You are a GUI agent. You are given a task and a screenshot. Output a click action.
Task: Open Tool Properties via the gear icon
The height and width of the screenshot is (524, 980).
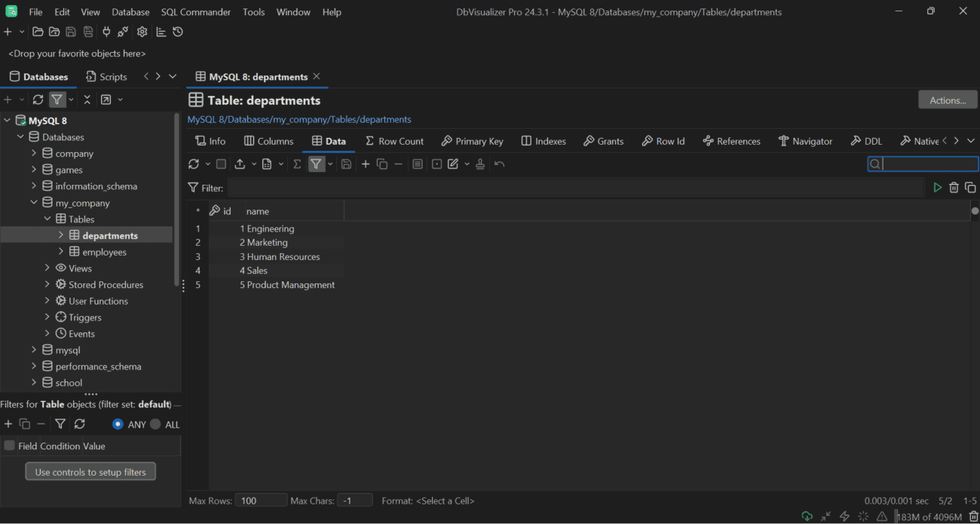142,32
